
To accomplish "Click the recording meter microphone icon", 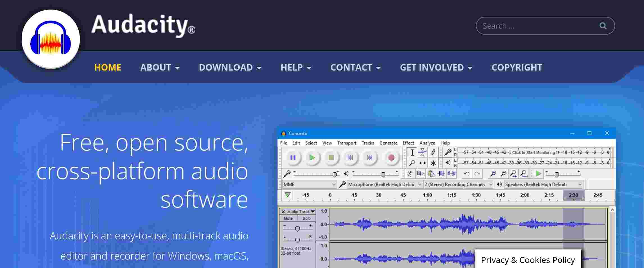I will pyautogui.click(x=448, y=152).
